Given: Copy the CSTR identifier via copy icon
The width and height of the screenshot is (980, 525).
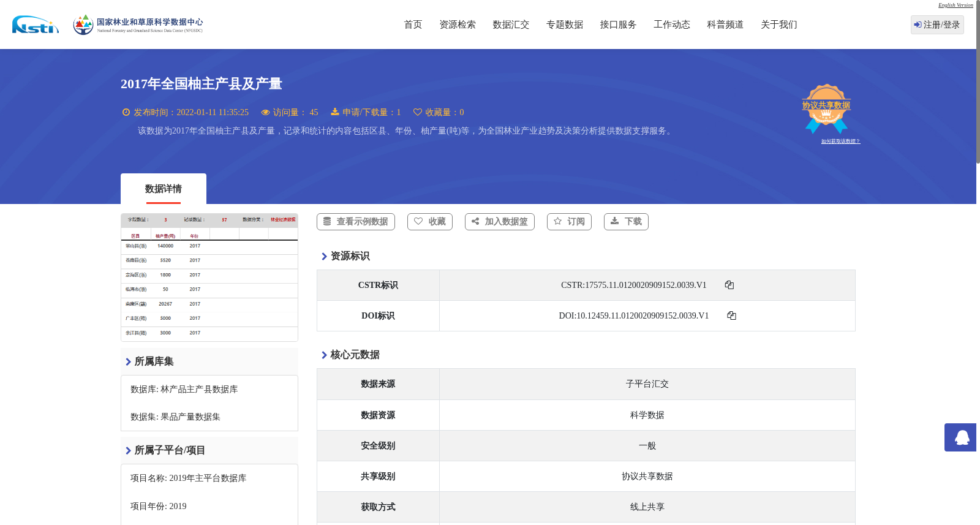Looking at the screenshot, I should [x=729, y=285].
